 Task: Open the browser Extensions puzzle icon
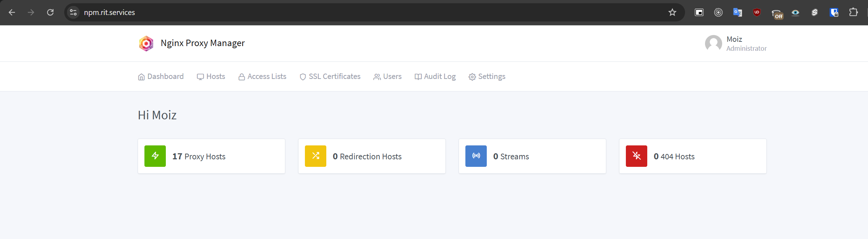click(853, 13)
